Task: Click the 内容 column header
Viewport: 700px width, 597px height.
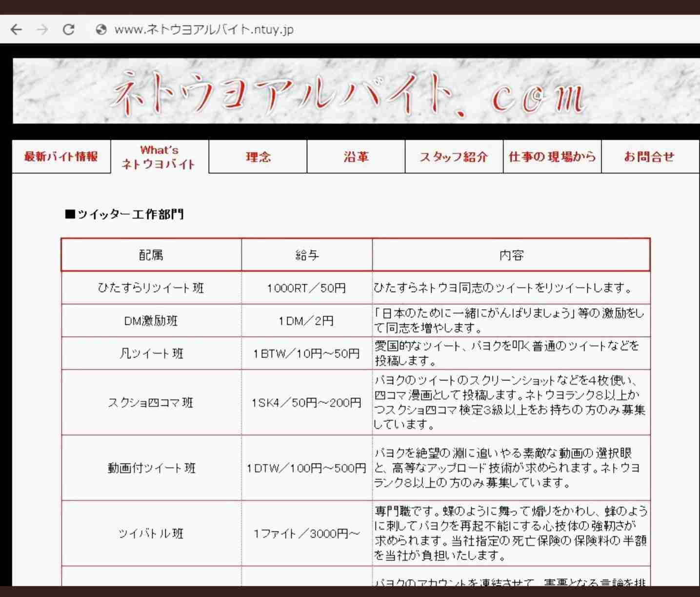Action: 511,255
